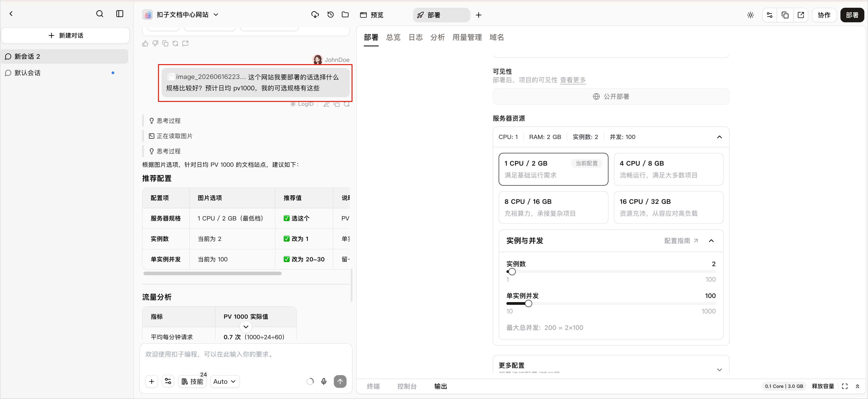The image size is (868, 399).
Task: Like the response with thumbs up
Action: [145, 43]
